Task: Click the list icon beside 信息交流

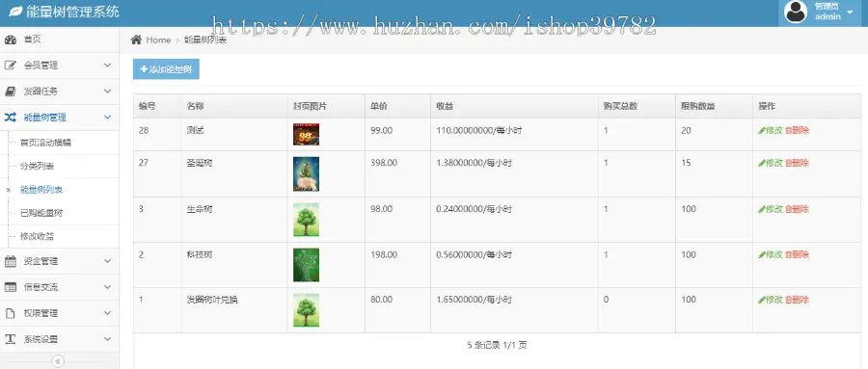Action: pyautogui.click(x=11, y=287)
